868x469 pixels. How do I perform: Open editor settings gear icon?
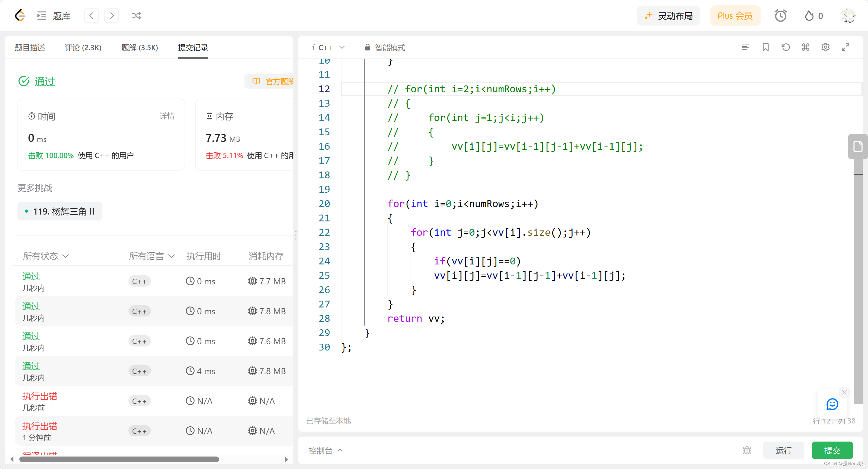point(825,47)
